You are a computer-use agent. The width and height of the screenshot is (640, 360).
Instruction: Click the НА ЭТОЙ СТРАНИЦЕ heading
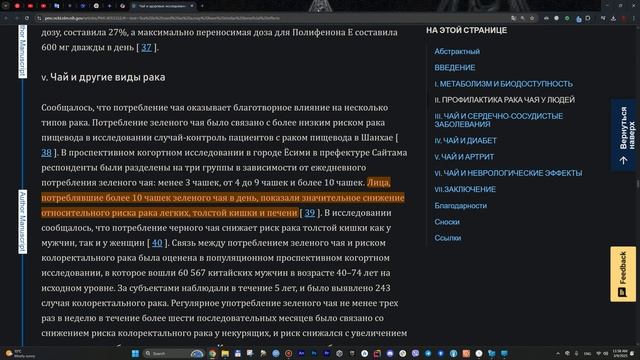pyautogui.click(x=467, y=30)
